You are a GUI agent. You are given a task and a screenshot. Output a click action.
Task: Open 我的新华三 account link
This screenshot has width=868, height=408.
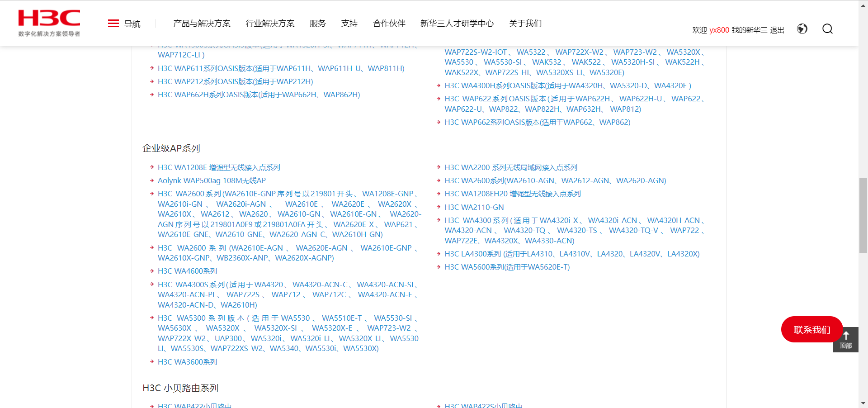pos(750,30)
